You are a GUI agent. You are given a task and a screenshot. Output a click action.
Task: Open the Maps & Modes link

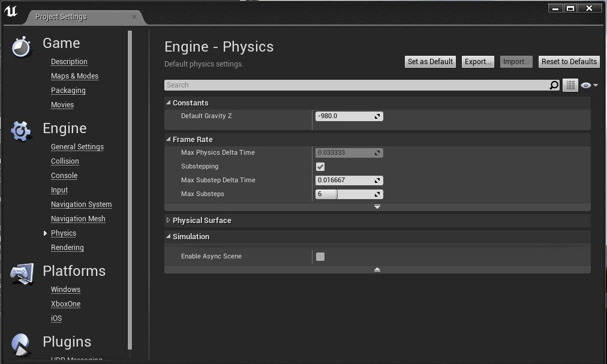74,76
